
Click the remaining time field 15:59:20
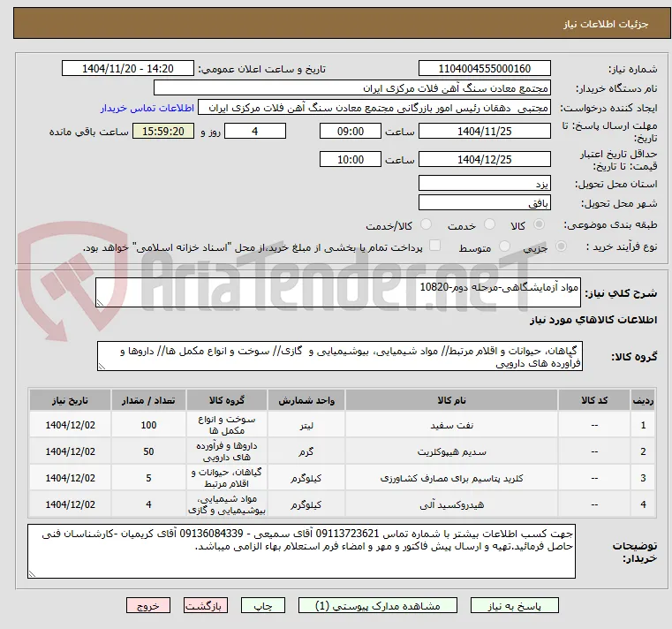click(x=163, y=132)
